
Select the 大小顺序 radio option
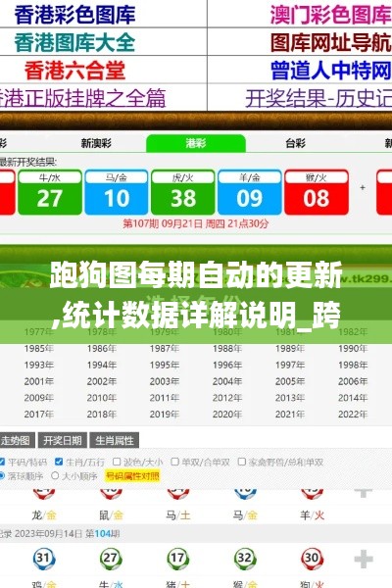[55, 476]
